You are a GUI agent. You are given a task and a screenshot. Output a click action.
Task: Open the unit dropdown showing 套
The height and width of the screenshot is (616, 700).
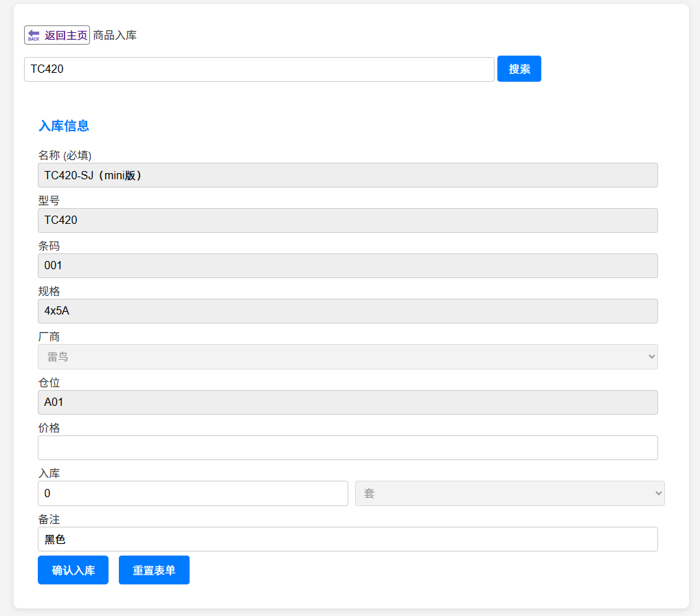[x=510, y=493]
